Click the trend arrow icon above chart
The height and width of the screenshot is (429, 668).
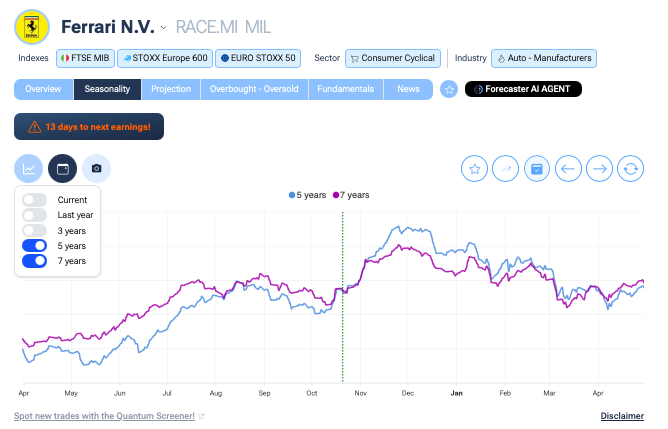point(506,169)
